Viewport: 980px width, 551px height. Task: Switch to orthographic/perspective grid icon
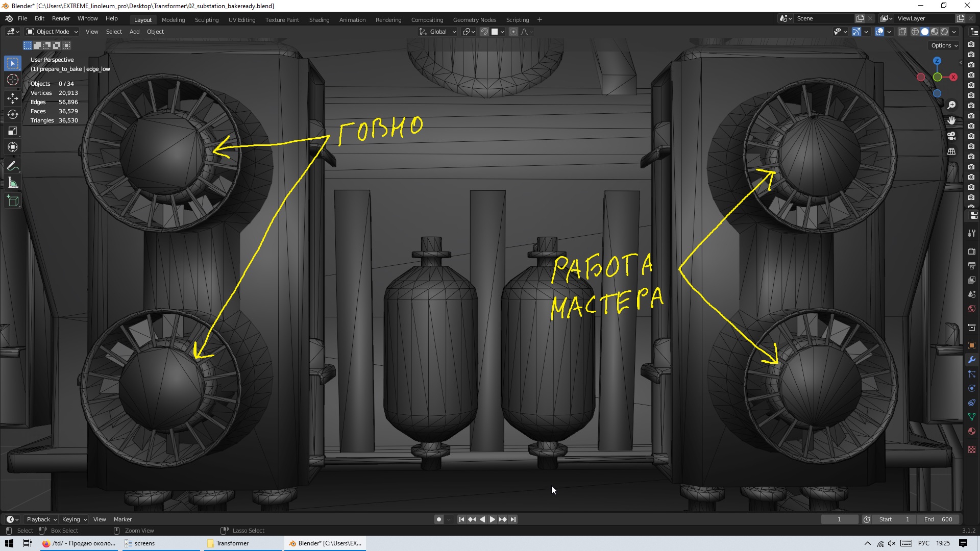951,152
